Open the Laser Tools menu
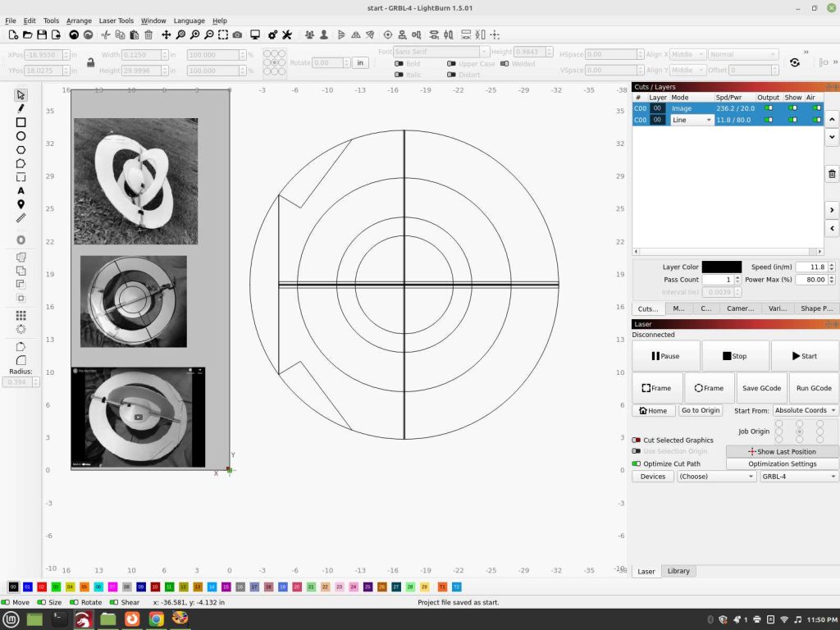The image size is (840, 630). (116, 21)
